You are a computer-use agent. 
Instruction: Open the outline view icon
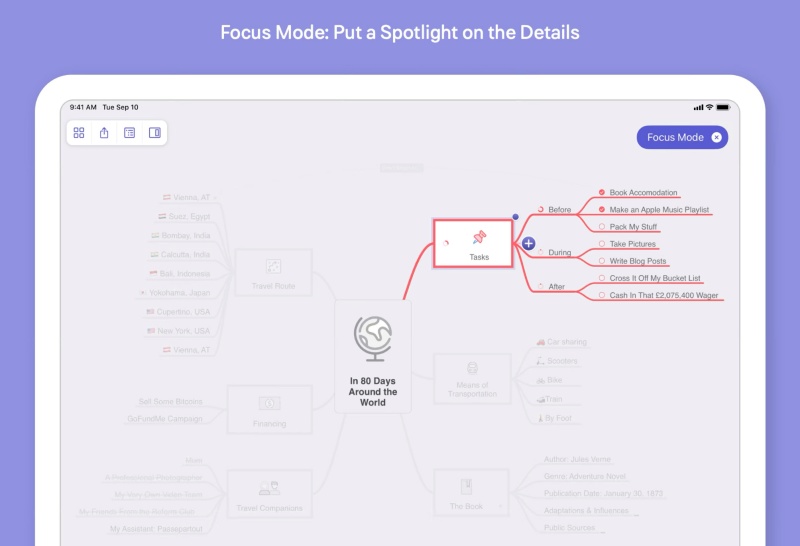(130, 133)
